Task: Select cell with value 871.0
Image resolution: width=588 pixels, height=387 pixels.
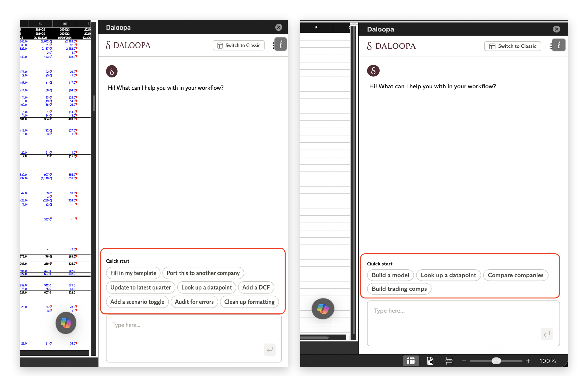Action: [x=72, y=285]
